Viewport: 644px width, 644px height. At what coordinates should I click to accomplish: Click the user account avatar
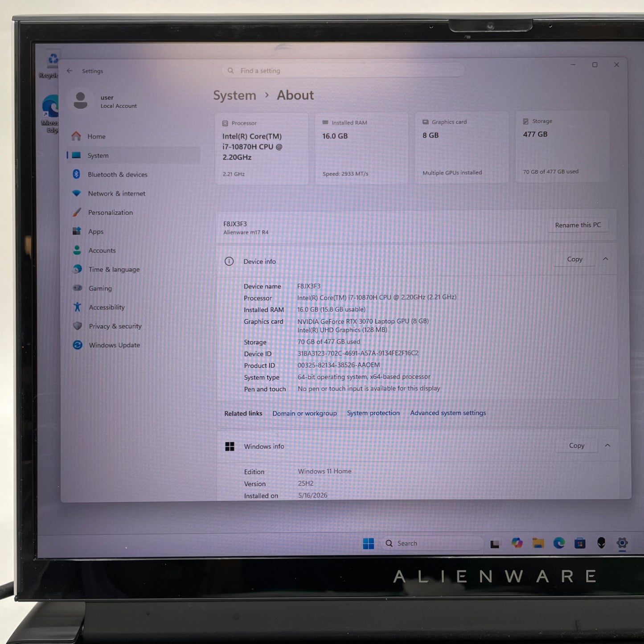pos(80,101)
